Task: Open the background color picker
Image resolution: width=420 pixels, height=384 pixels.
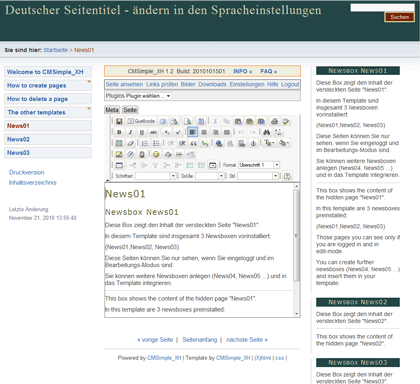Action: pos(284,143)
